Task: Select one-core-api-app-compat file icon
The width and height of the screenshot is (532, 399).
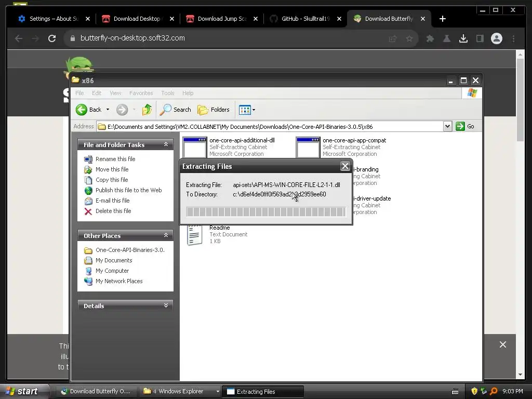Action: click(x=308, y=147)
